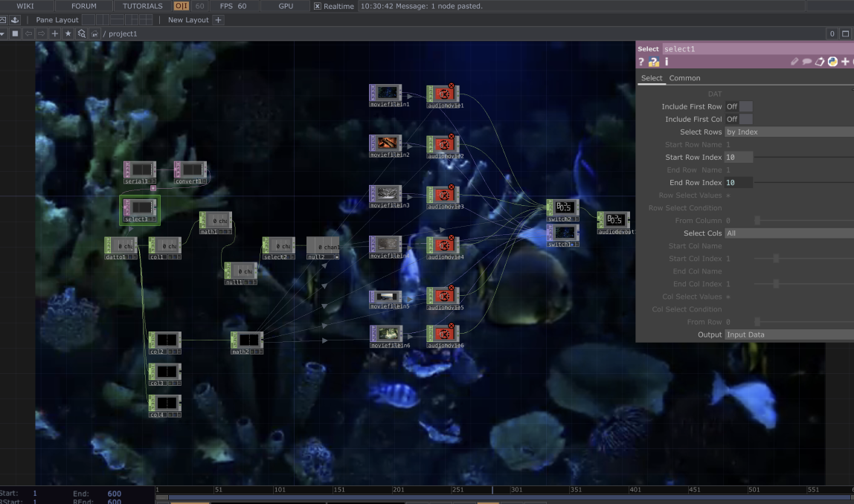Click the plus icon to add an operator
The image size is (854, 504).
[55, 33]
